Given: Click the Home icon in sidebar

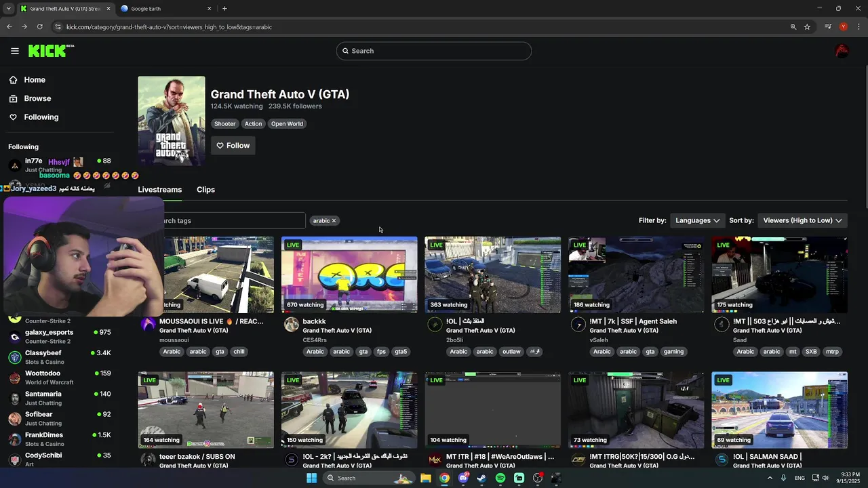Looking at the screenshot, I should pos(13,80).
